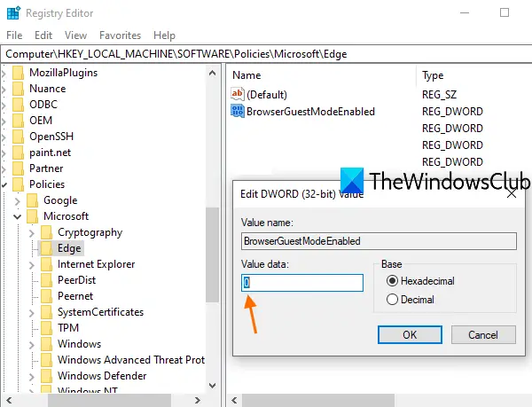Click the Value data input field

click(302, 283)
